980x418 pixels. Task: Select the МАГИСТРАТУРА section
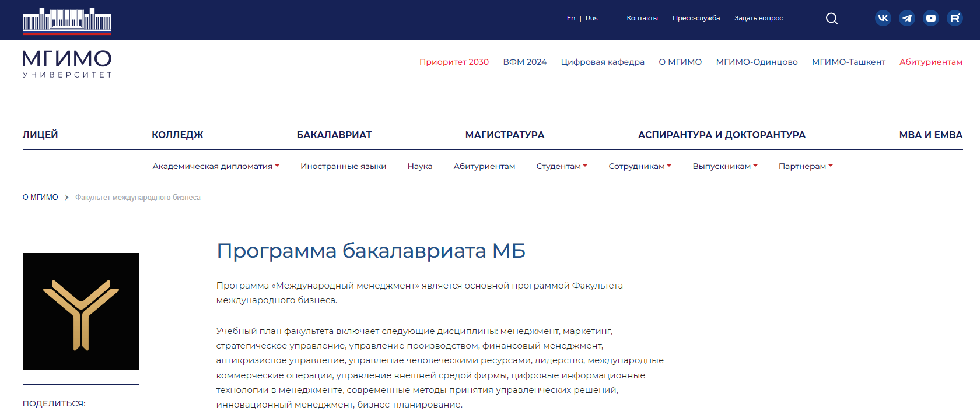(505, 135)
